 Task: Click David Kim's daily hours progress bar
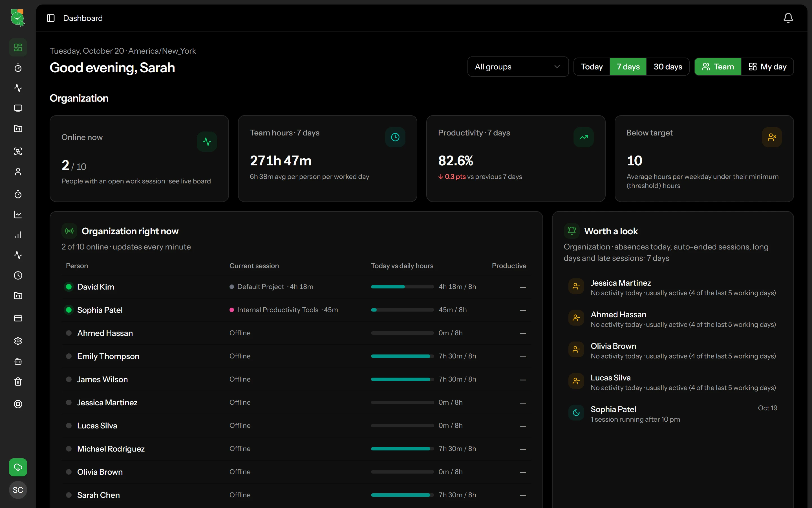tap(402, 286)
